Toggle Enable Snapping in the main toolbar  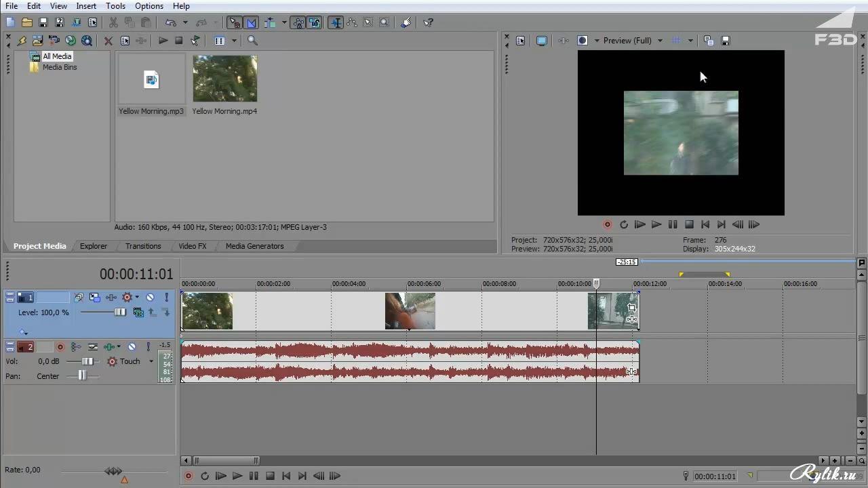point(235,22)
